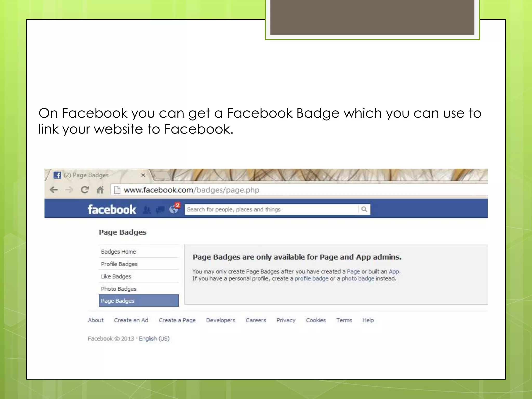Open Like Badges in sidebar
This screenshot has width=532, height=399.
pos(139,276)
